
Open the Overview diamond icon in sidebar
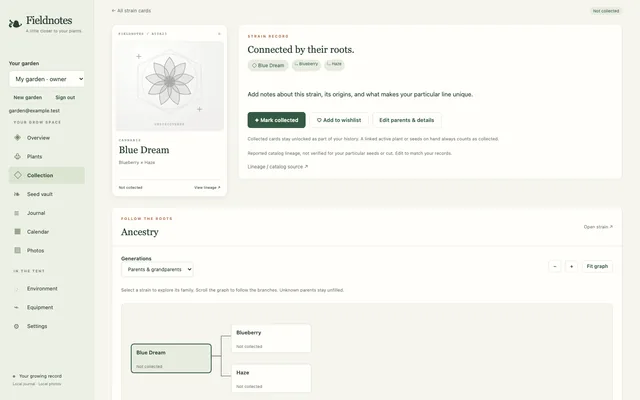pyautogui.click(x=17, y=138)
